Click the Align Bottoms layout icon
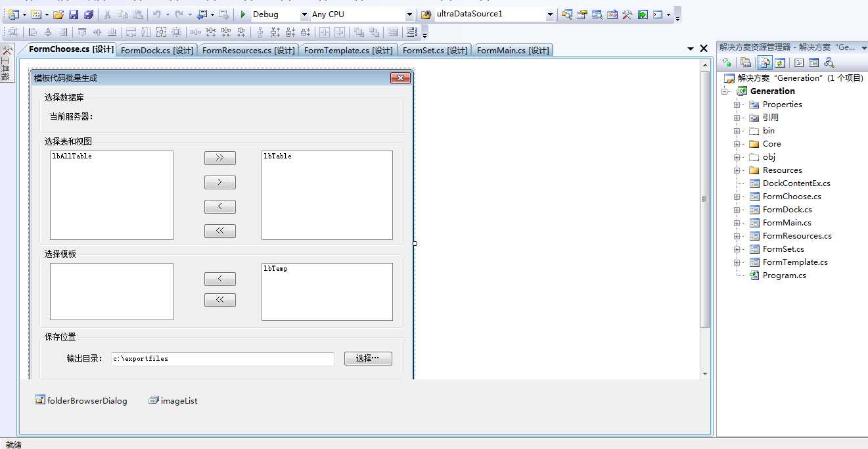Viewport: 868px width, 449px height. [112, 32]
